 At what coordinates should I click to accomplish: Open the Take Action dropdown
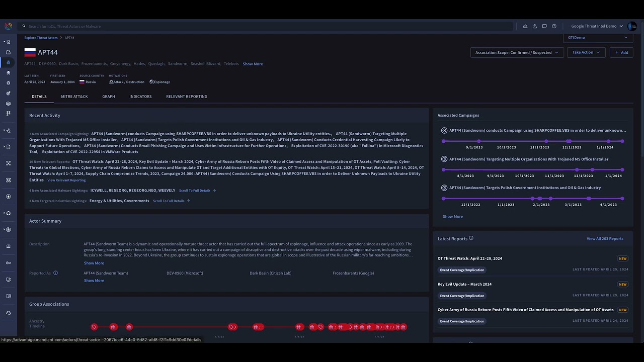pos(586,52)
